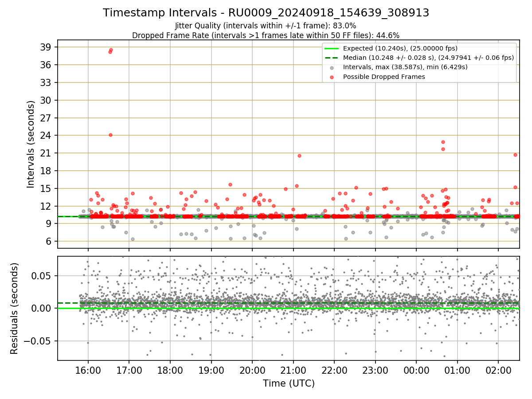Click the plot title 'Timestamp Intervals - RU0009_20240918_154639_308913'

point(266,13)
